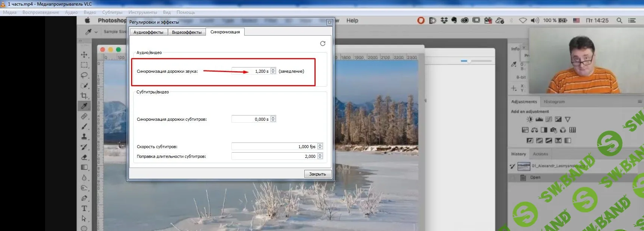The height and width of the screenshot is (231, 644).
Task: Select the Move tool in Photoshop toolbar
Action: (x=84, y=55)
